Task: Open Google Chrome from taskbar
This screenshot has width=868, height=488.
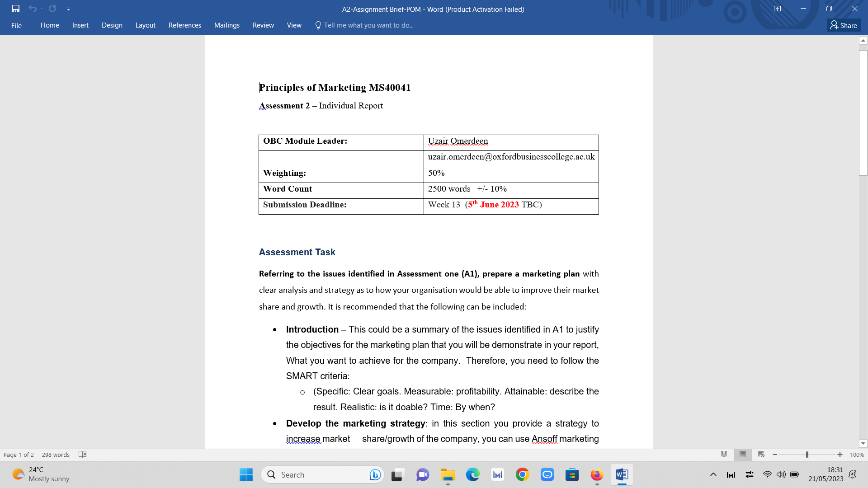Action: click(x=522, y=474)
